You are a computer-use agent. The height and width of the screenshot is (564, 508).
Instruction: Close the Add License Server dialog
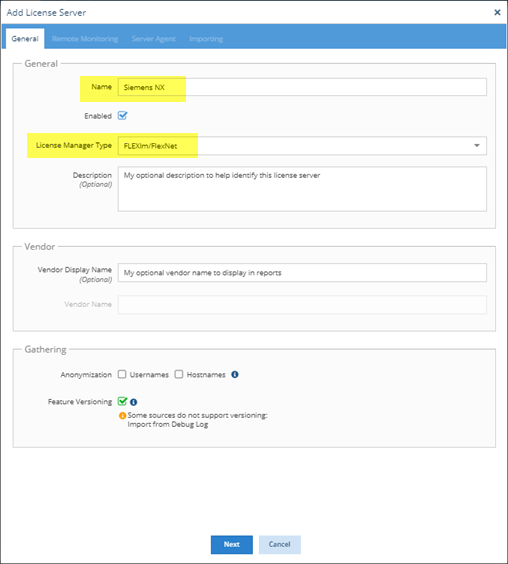(x=497, y=13)
